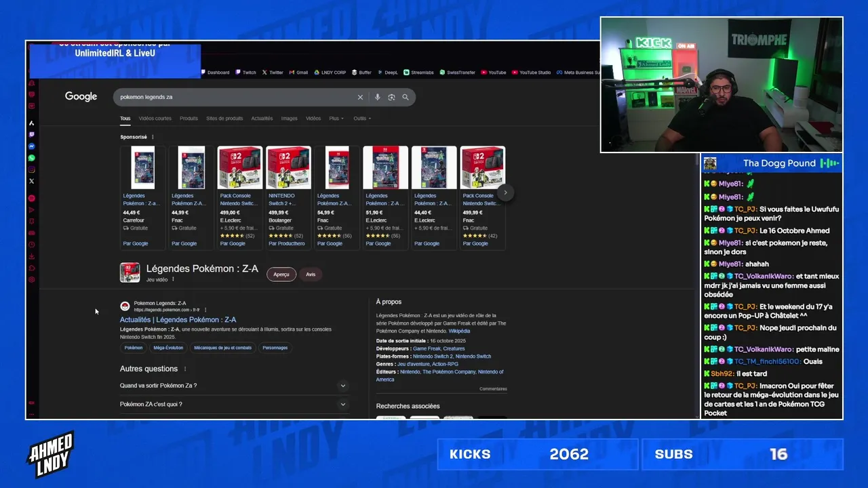Open the YouTube bookmark
The height and width of the screenshot is (488, 868).
[x=494, y=73]
